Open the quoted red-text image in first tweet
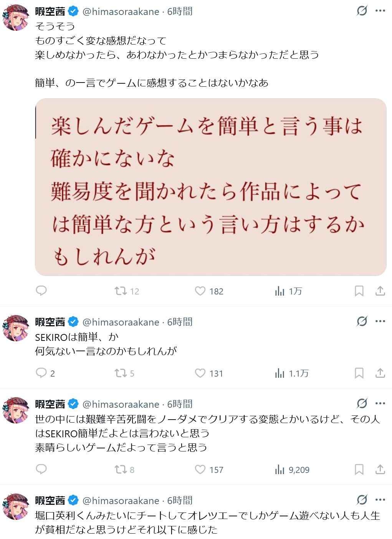 pyautogui.click(x=210, y=187)
